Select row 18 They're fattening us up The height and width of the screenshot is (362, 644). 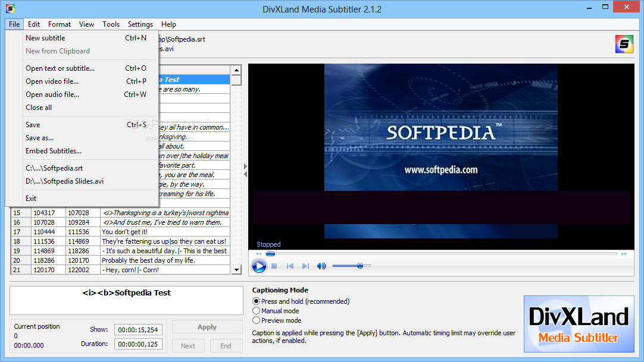(120, 241)
